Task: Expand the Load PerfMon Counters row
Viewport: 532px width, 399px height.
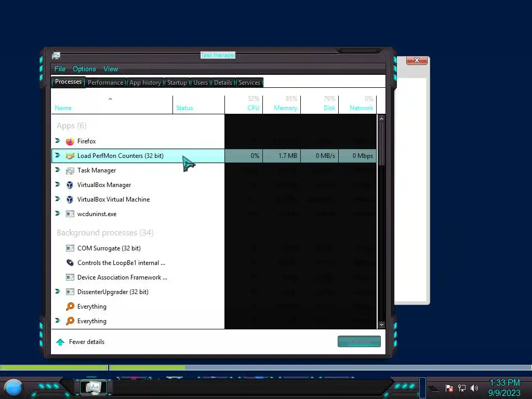Action: pos(58,155)
